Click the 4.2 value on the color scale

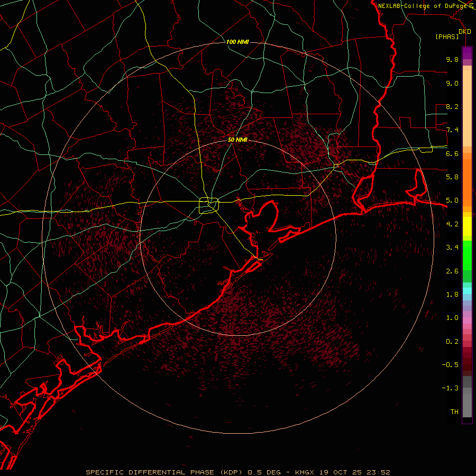[452, 224]
